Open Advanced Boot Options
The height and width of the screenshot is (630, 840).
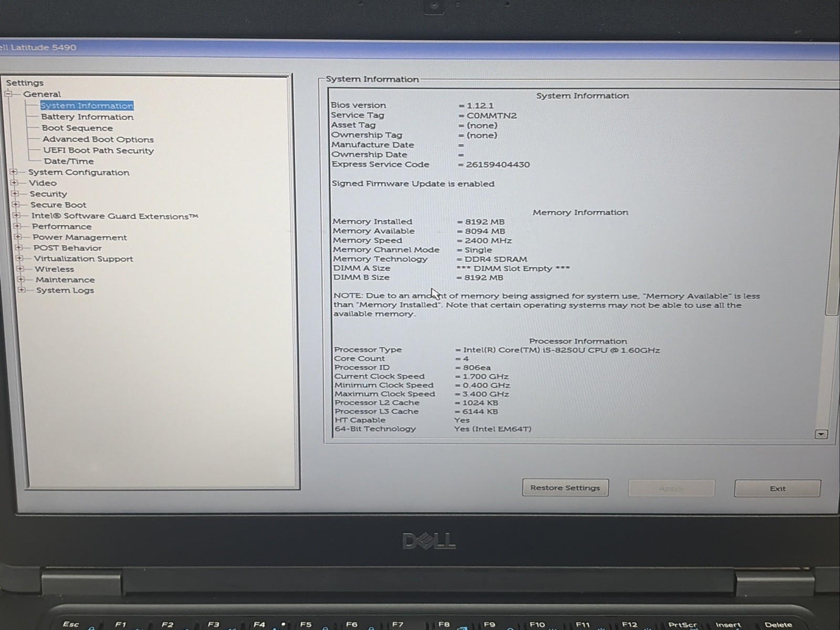pos(98,139)
